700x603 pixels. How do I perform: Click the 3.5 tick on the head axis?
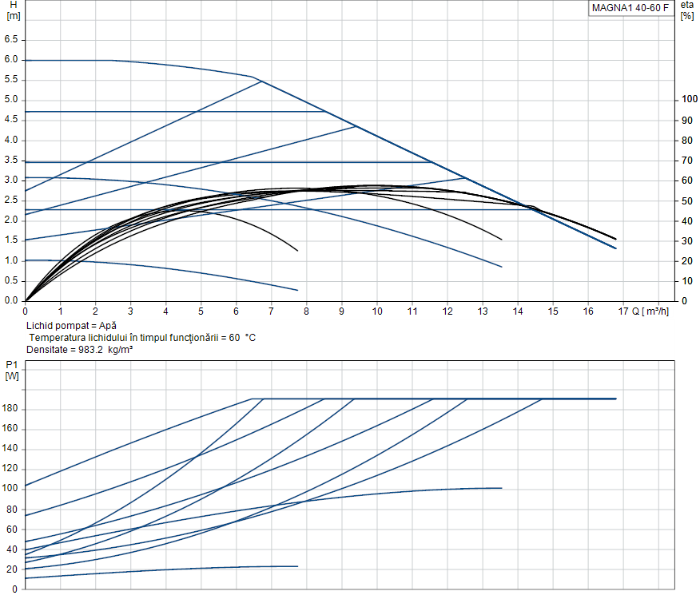pyautogui.click(x=11, y=161)
